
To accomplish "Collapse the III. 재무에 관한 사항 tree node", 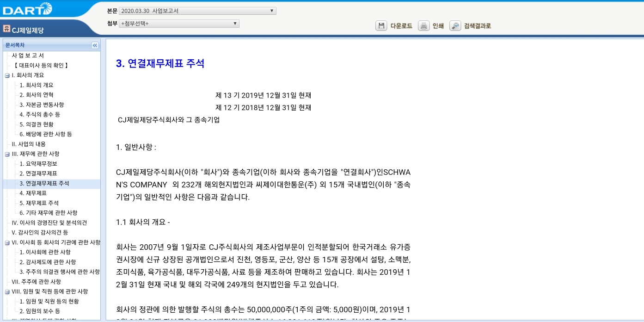I will pos(7,154).
